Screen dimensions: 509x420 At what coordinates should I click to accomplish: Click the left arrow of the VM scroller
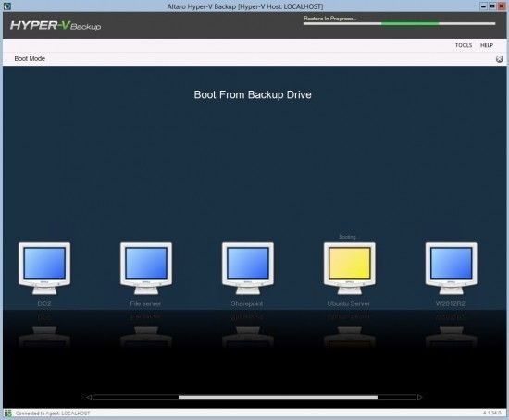click(x=89, y=397)
